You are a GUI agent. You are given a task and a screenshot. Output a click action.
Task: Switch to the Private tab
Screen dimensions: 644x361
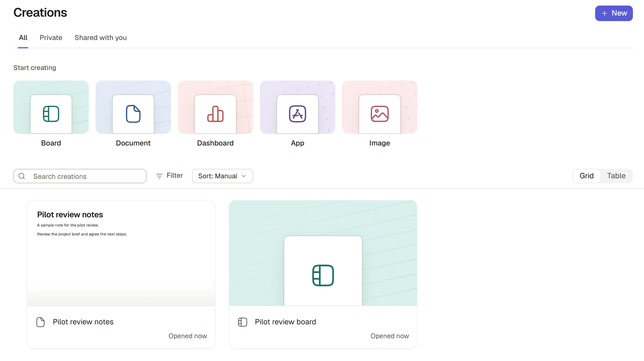[51, 38]
